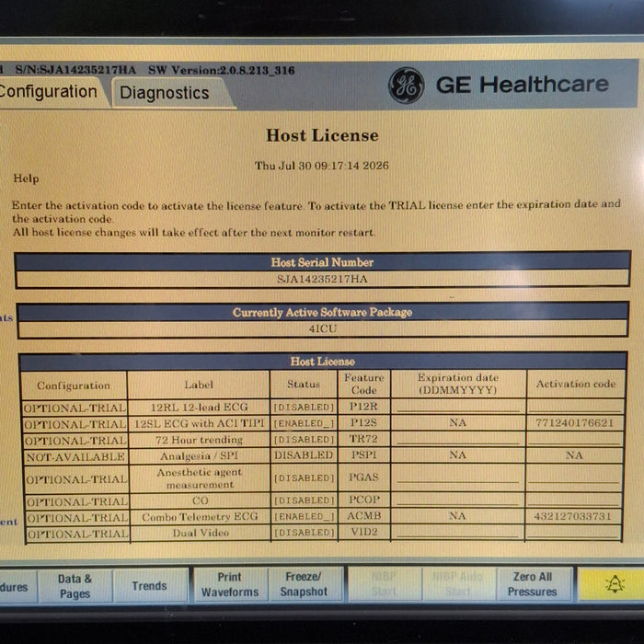Image resolution: width=644 pixels, height=644 pixels.
Task: Open the Data & Pages menu
Action: pos(75,586)
